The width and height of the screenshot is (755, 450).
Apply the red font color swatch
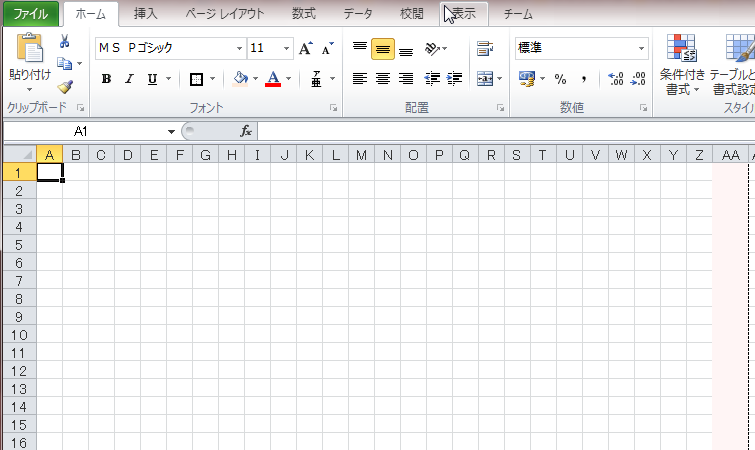click(x=272, y=79)
